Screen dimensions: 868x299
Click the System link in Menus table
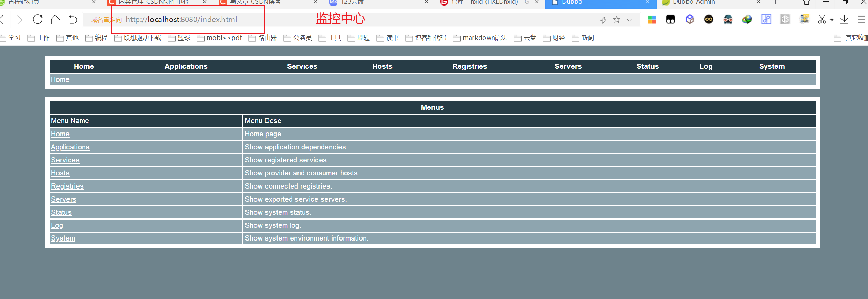(63, 238)
